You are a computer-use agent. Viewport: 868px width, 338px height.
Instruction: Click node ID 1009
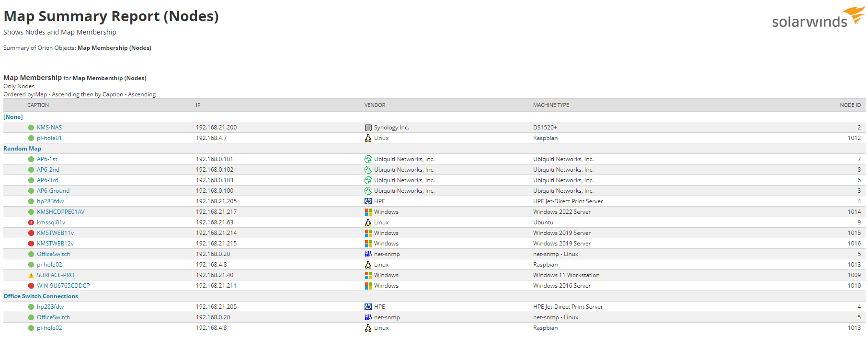click(854, 275)
